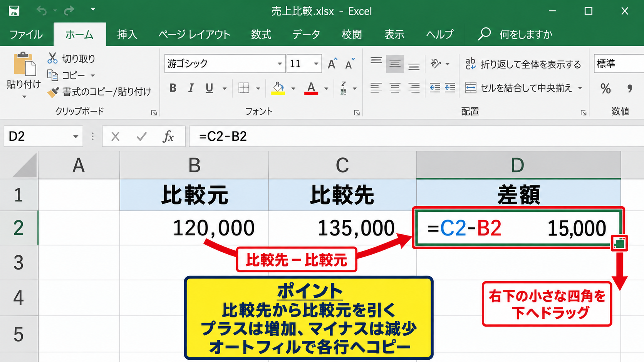
Task: Open the borders dropdown arrow
Action: point(258,88)
